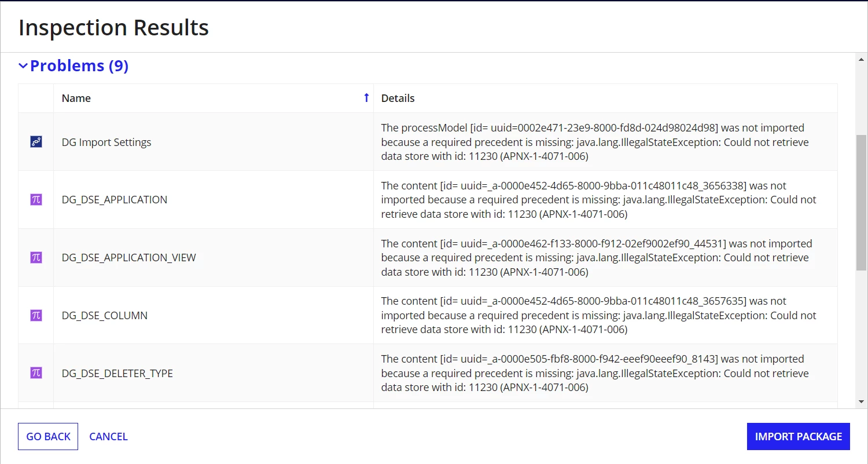Click the processModel error details for DG Import Settings
Viewport: 868px width, 464px height.
595,142
